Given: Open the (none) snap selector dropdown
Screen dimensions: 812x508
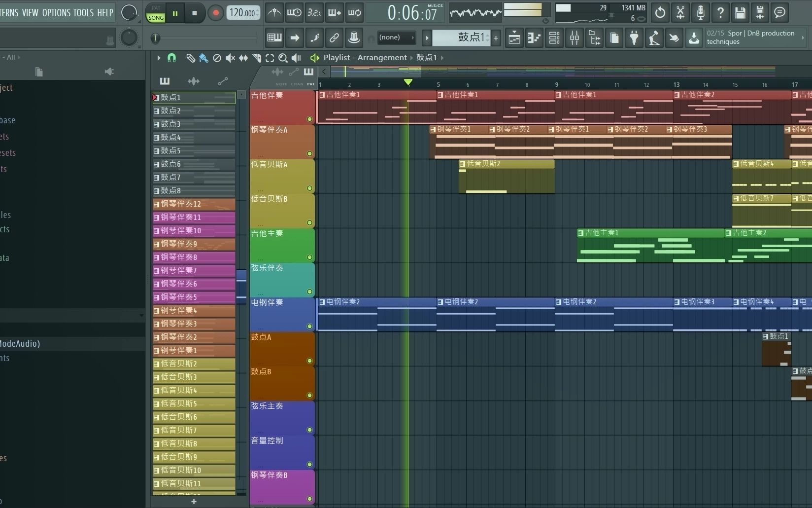Looking at the screenshot, I should [x=397, y=37].
